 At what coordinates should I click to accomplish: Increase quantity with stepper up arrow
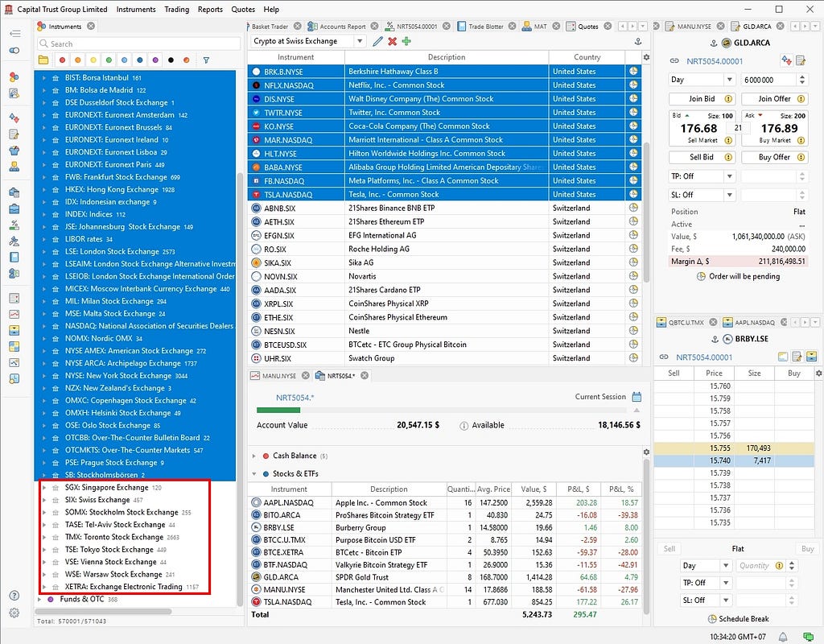[802, 76]
